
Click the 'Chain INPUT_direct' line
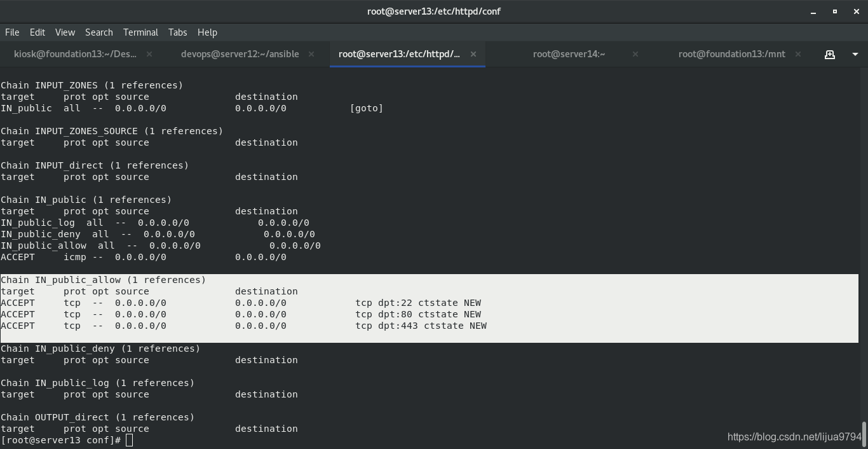(95, 165)
